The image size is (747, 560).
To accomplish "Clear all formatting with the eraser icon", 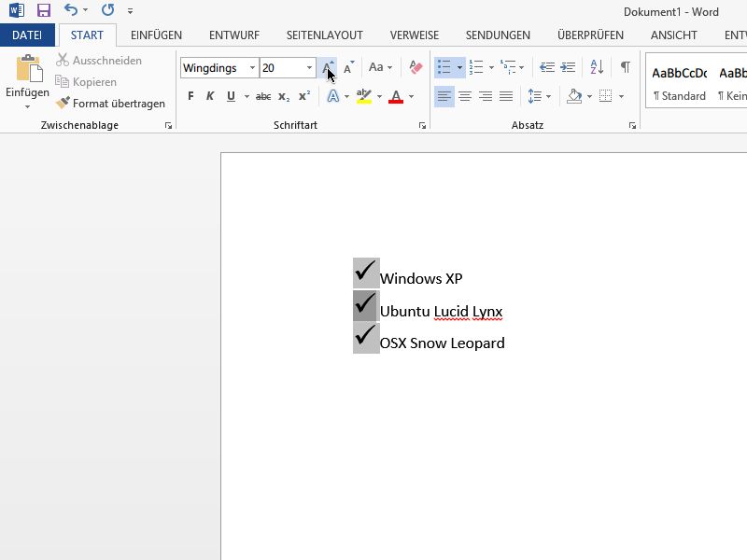I will [x=416, y=67].
